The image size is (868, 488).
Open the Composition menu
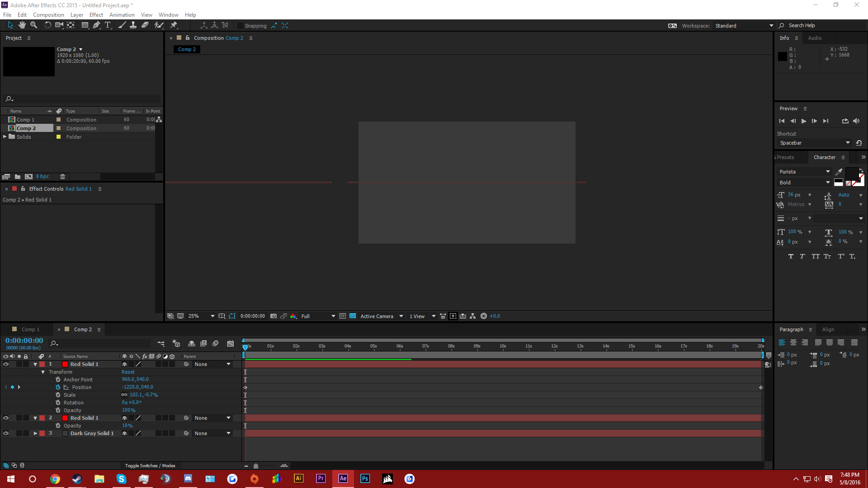click(48, 15)
